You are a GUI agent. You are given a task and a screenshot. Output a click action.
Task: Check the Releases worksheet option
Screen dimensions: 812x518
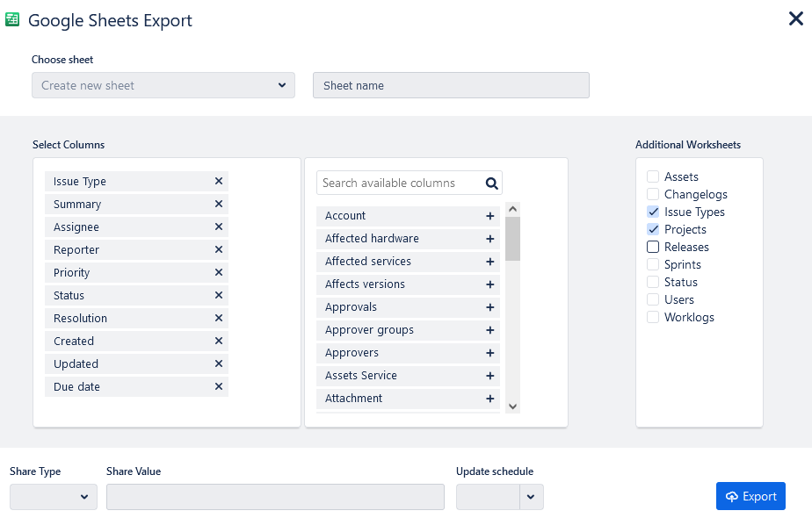coord(653,248)
